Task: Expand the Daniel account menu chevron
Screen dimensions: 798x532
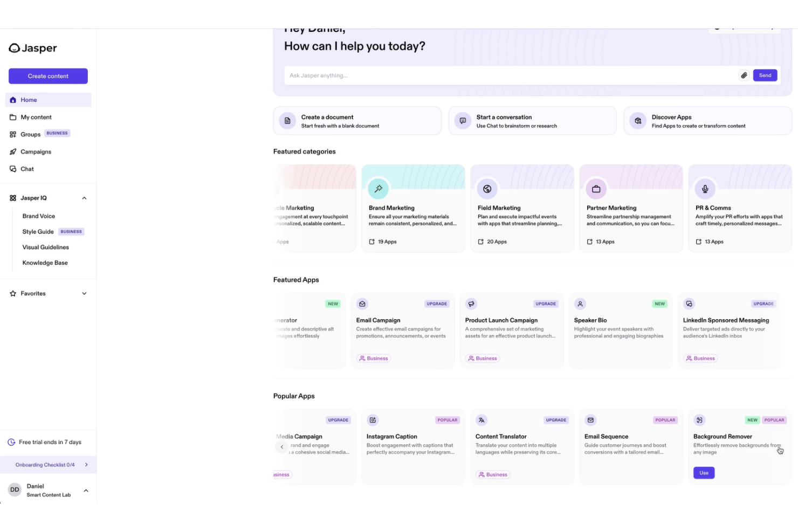Action: click(x=86, y=490)
